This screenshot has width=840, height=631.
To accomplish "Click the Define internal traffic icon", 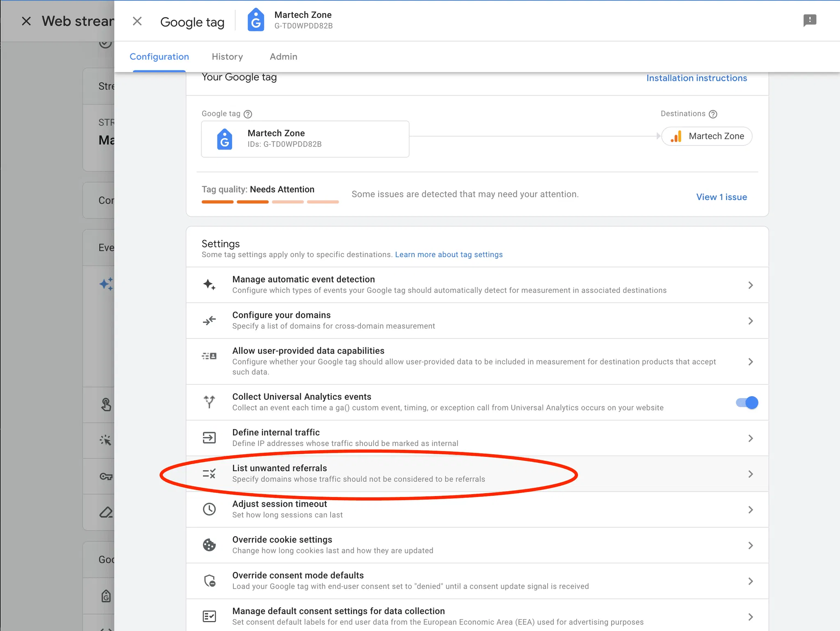I will tap(209, 438).
